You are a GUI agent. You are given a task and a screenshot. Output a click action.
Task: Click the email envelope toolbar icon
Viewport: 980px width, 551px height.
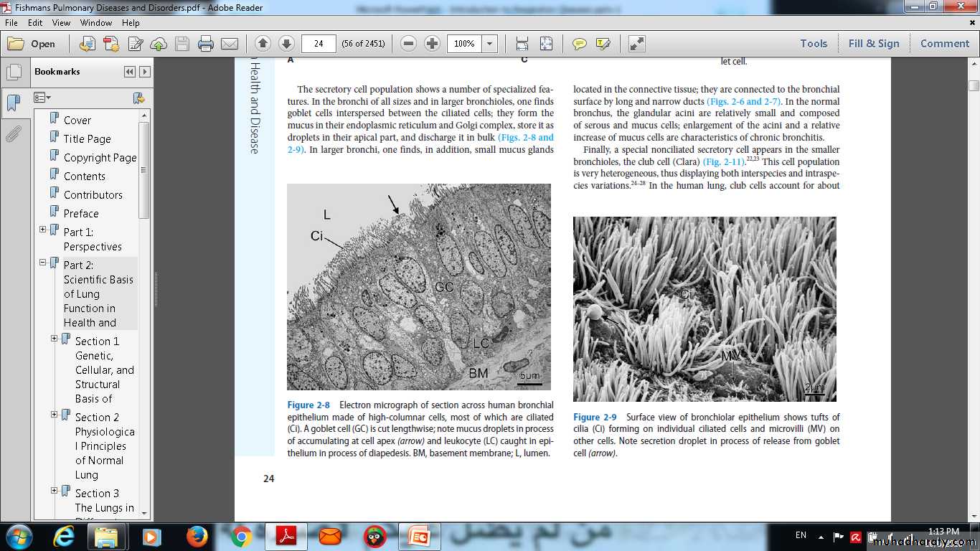(x=230, y=44)
